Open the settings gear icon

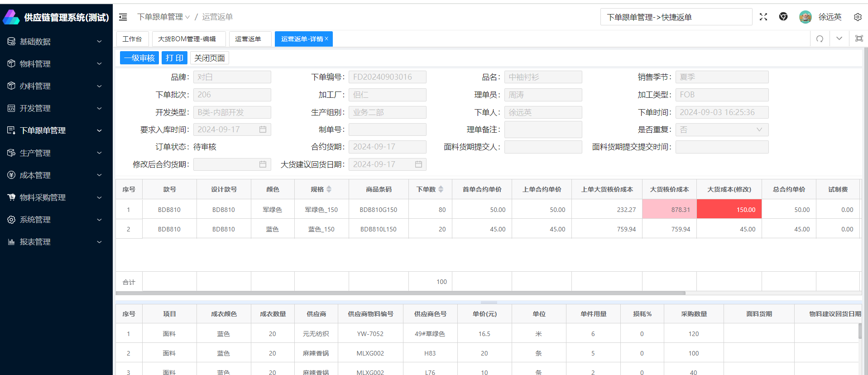click(x=858, y=17)
